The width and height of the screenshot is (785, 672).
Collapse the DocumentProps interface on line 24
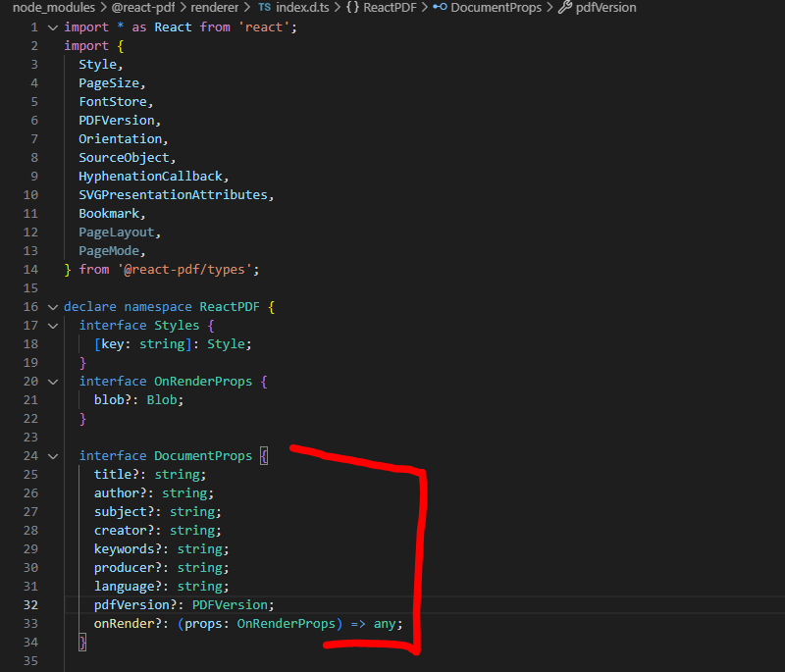tap(53, 455)
